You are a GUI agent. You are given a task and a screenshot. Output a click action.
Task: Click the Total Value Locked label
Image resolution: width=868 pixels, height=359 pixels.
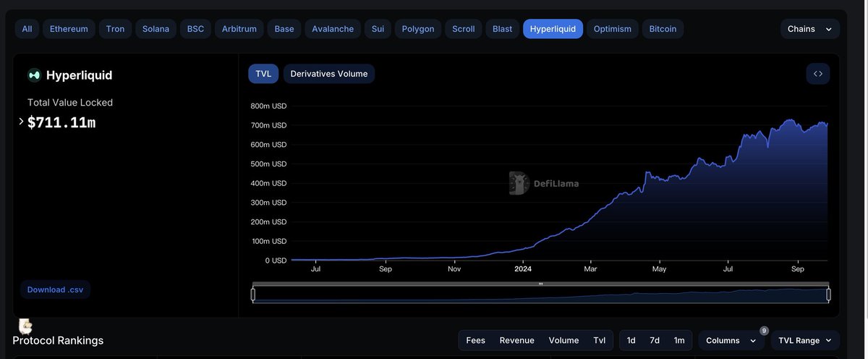pyautogui.click(x=70, y=103)
